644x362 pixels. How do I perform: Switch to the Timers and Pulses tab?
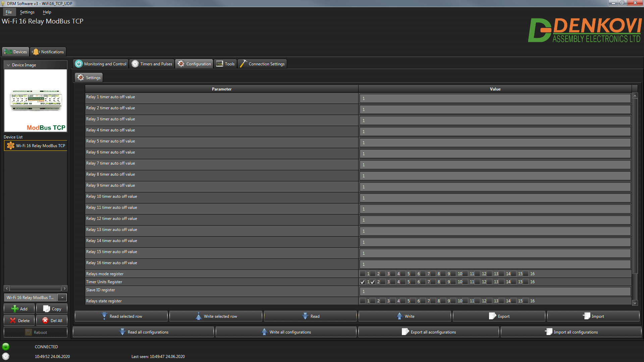[x=153, y=64]
